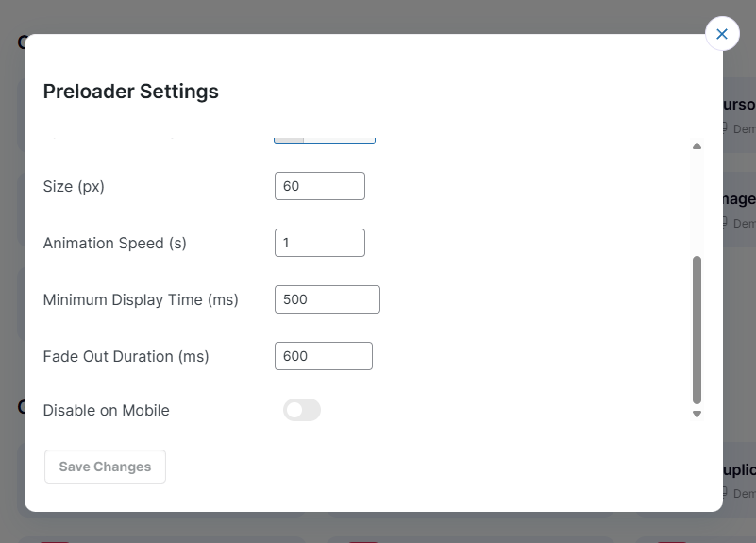The width and height of the screenshot is (756, 543).
Task: Close the Preloader Settings dialog
Action: tap(722, 34)
